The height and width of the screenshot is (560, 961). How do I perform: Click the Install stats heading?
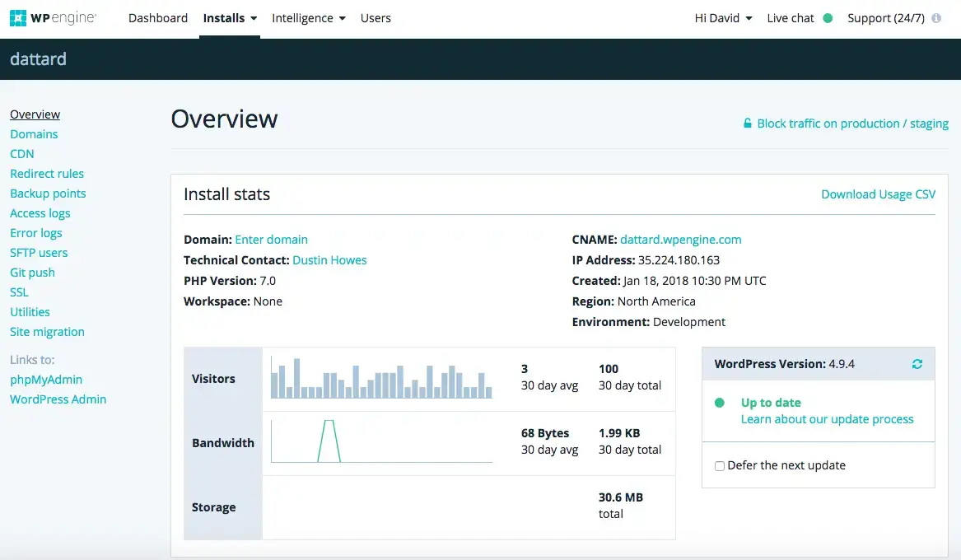226,194
